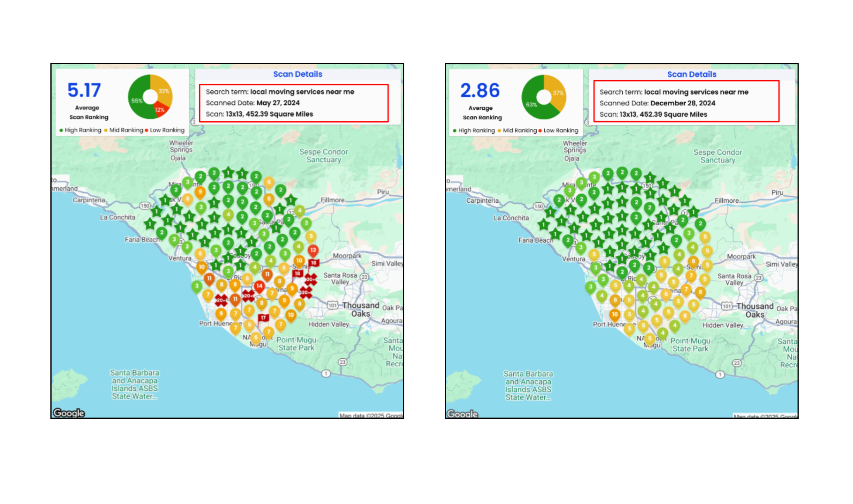Click the red flag marker labeled 16
853x504 pixels.
tap(314, 263)
